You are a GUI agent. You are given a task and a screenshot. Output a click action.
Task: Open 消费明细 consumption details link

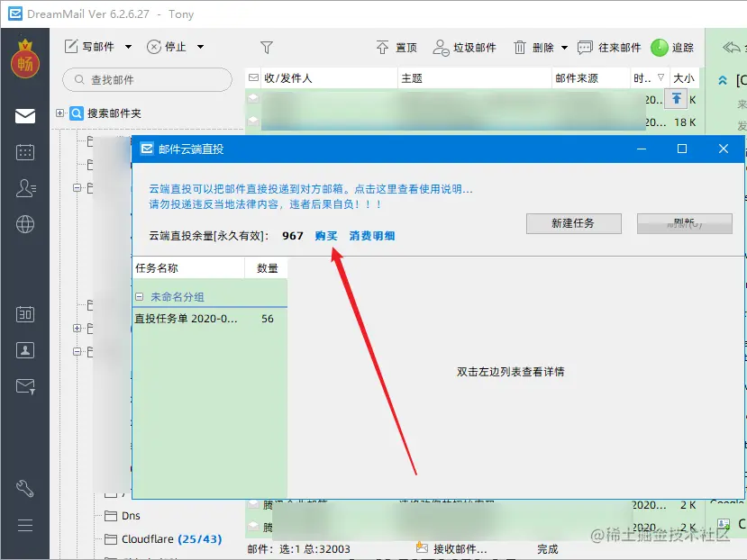[x=372, y=236]
